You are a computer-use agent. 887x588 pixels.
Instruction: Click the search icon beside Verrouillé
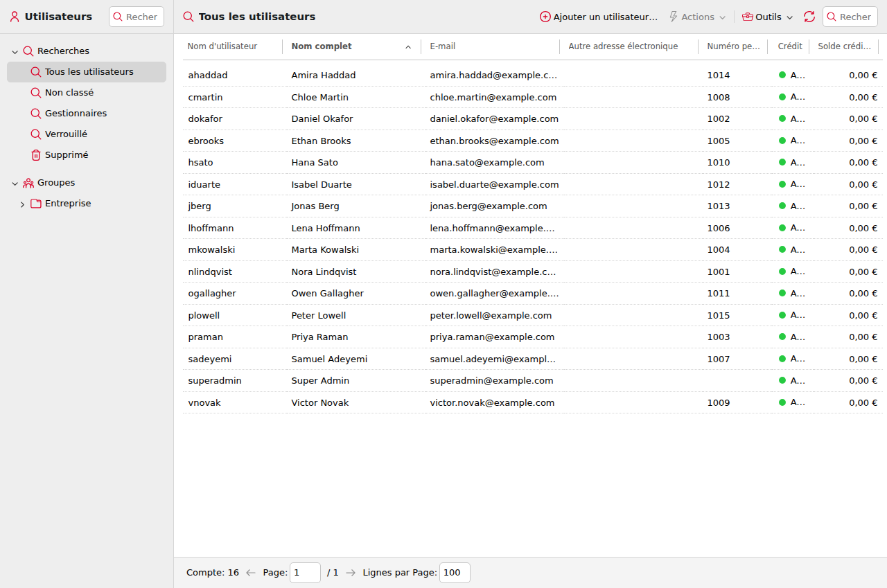pos(36,134)
